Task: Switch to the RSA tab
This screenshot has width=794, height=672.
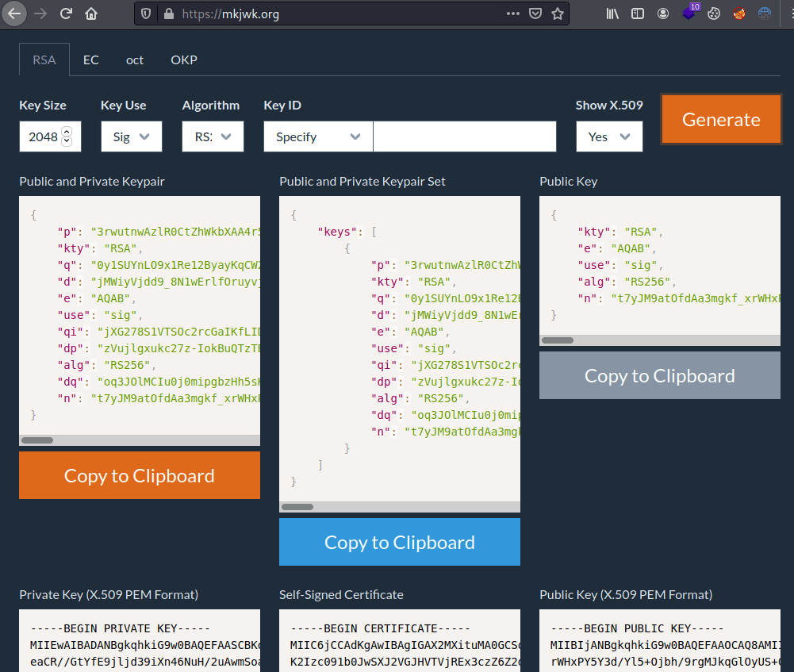Action: point(44,60)
